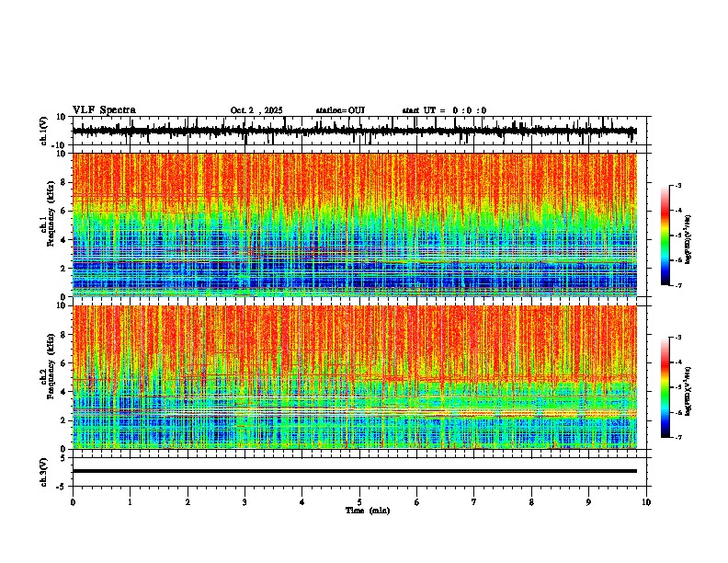Screen dimensions: 728x563
Task: Click the time axis tick label '7'
Action: click(x=474, y=502)
